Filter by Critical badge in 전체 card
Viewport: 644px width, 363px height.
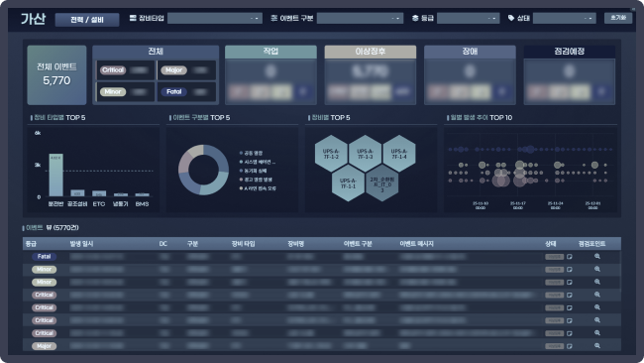click(x=113, y=70)
